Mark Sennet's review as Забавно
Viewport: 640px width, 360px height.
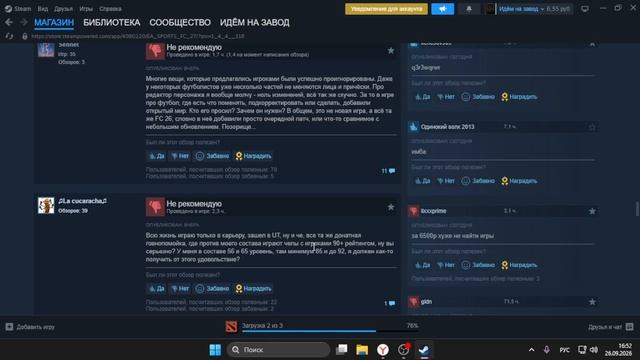pos(212,156)
